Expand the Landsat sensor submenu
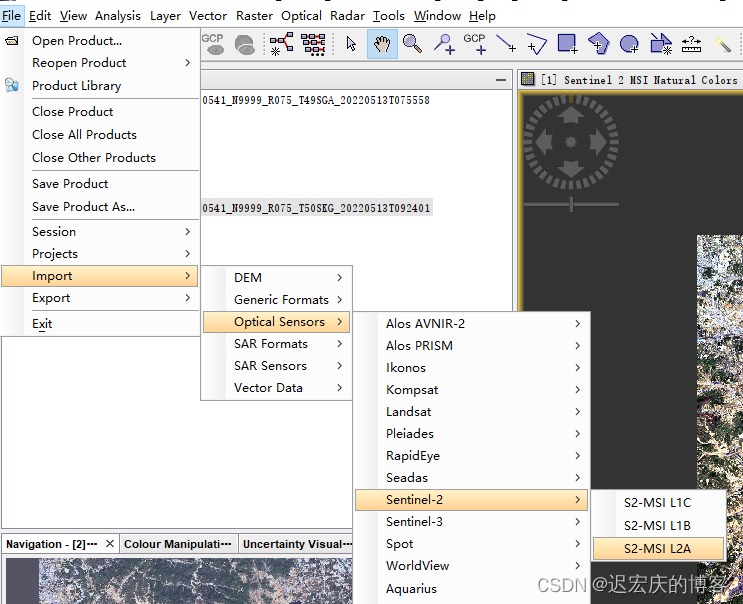This screenshot has height=604, width=743. click(471, 412)
